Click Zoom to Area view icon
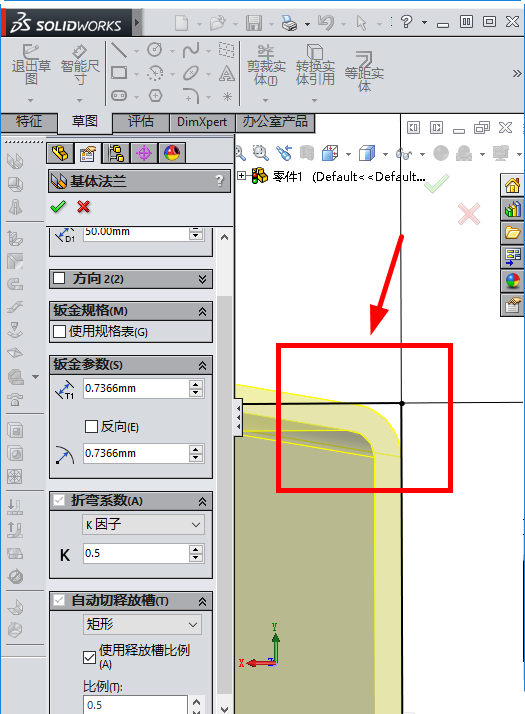Image resolution: width=525 pixels, height=714 pixels. click(x=260, y=153)
